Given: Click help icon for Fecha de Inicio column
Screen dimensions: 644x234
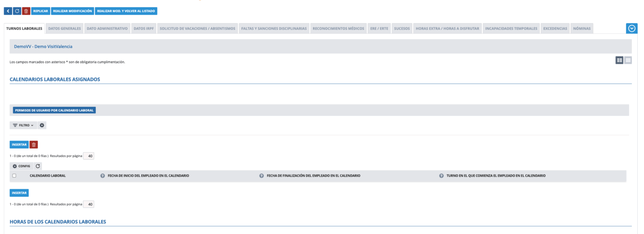Looking at the screenshot, I should [x=103, y=176].
